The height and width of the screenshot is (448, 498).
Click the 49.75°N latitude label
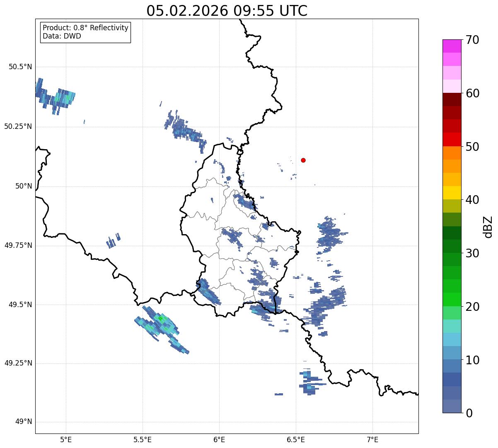(x=18, y=245)
